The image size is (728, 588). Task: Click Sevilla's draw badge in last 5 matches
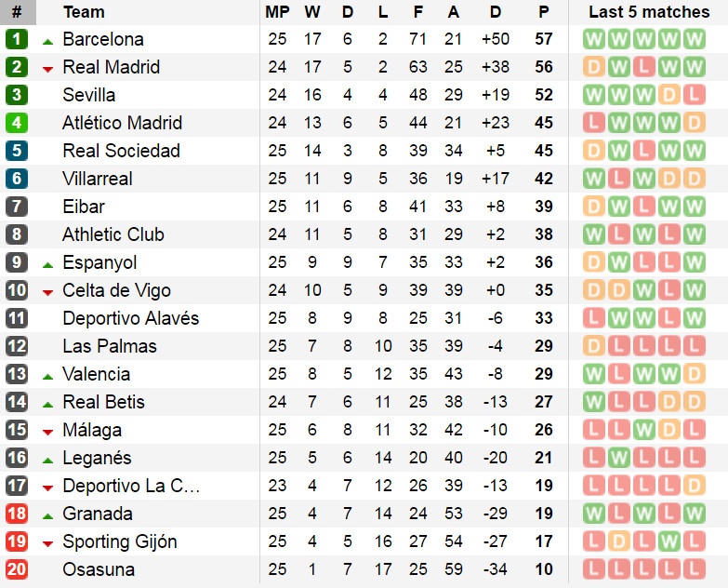pos(668,95)
